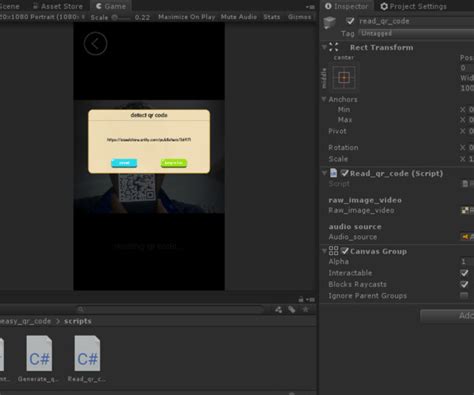Screen dimensions: 474x395
Task: Click the Canvas Group component icon
Action: pyautogui.click(x=333, y=250)
